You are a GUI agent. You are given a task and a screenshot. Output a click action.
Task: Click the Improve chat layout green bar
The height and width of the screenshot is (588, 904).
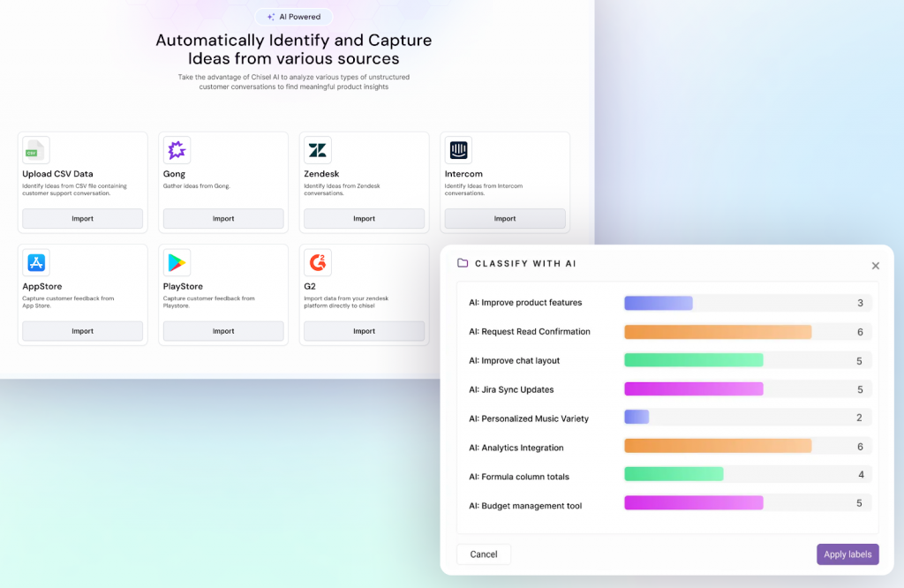(x=694, y=360)
